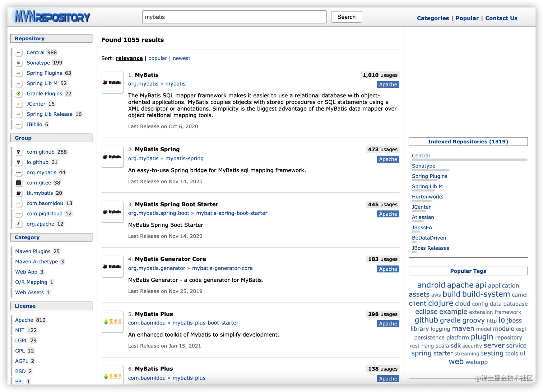Click the Spring Lib Release repository icon
The width and height of the screenshot is (543, 392).
[19, 114]
